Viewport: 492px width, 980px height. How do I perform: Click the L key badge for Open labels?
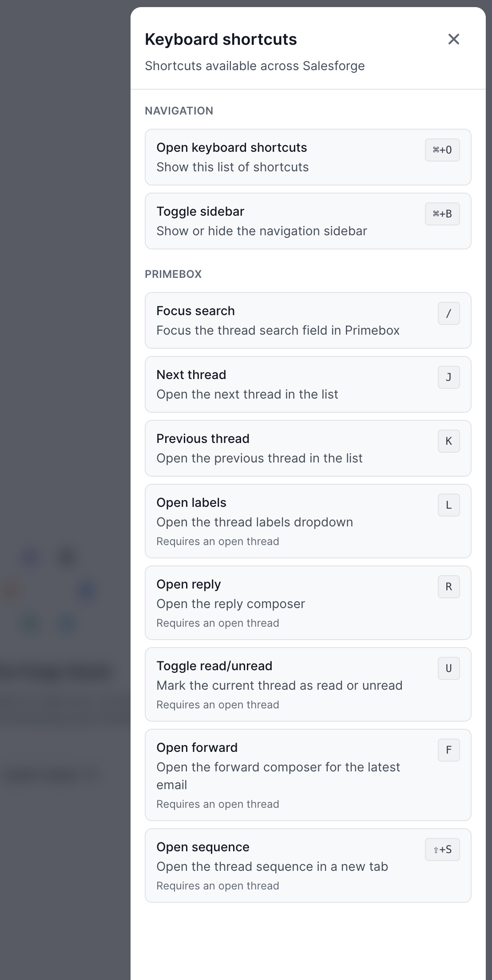pos(449,505)
